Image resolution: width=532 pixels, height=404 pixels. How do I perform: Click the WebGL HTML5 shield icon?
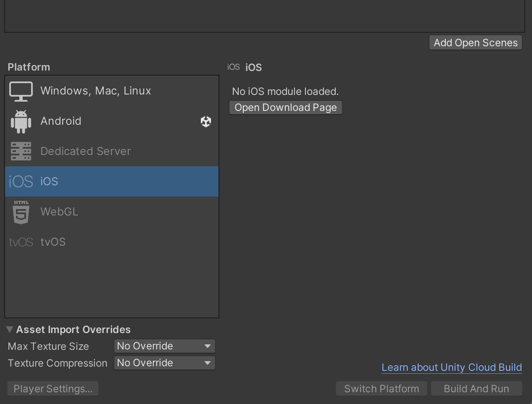tap(21, 212)
